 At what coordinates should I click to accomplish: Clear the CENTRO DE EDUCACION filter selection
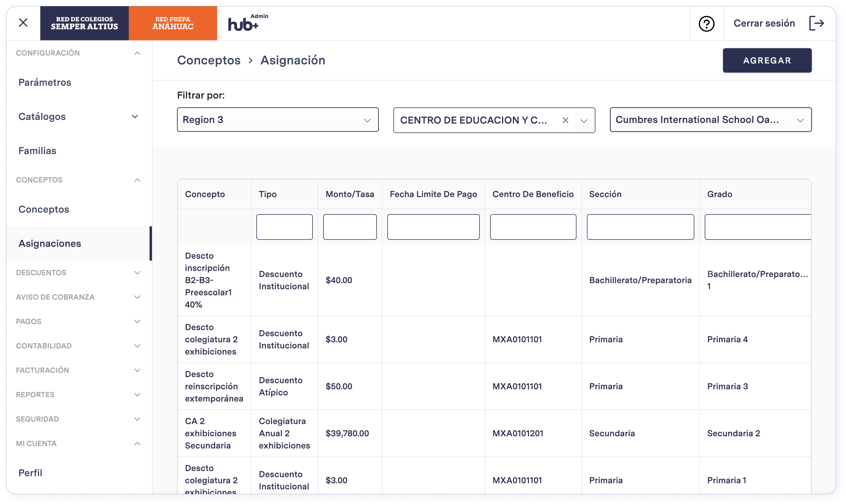pos(565,120)
